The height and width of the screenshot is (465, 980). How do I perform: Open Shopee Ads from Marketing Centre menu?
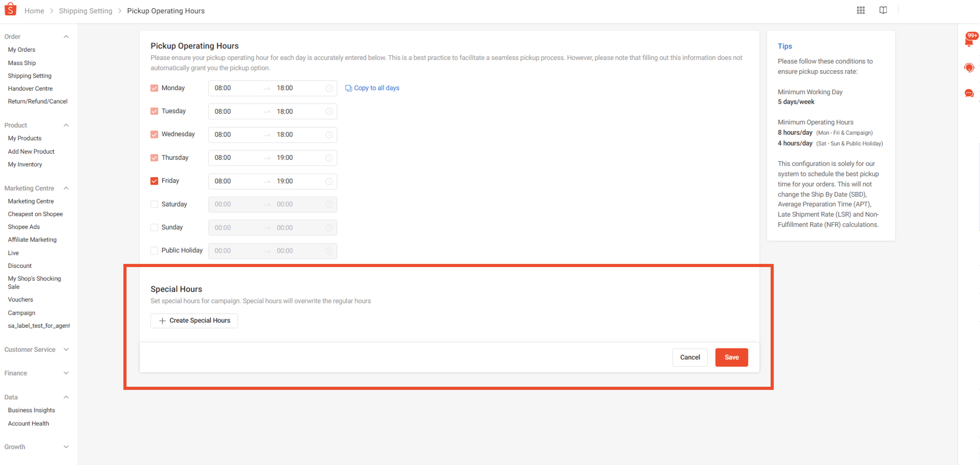[24, 227]
